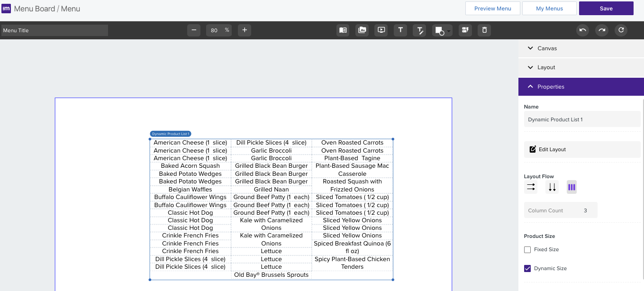Click the Product Size label
This screenshot has width=644, height=291.
(539, 236)
